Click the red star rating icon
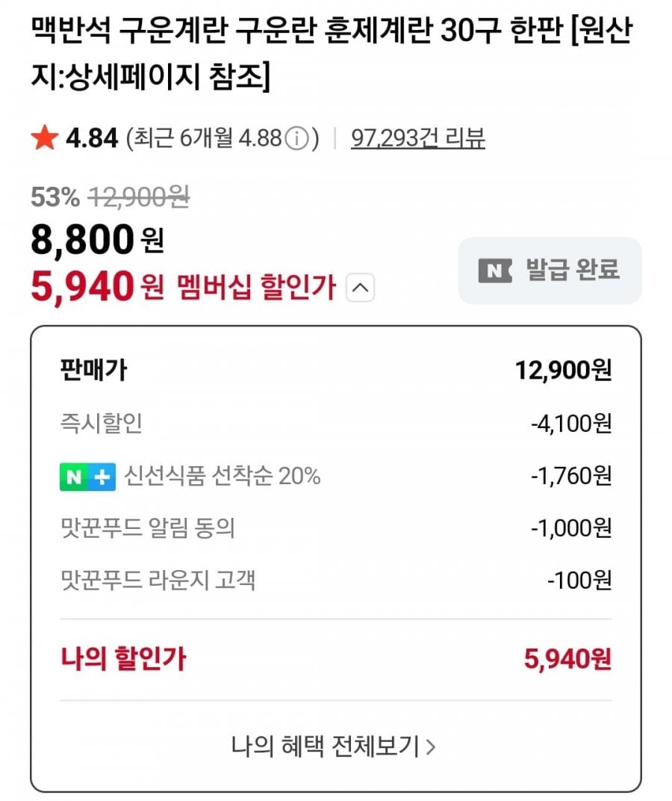This screenshot has width=672, height=801. [44, 138]
